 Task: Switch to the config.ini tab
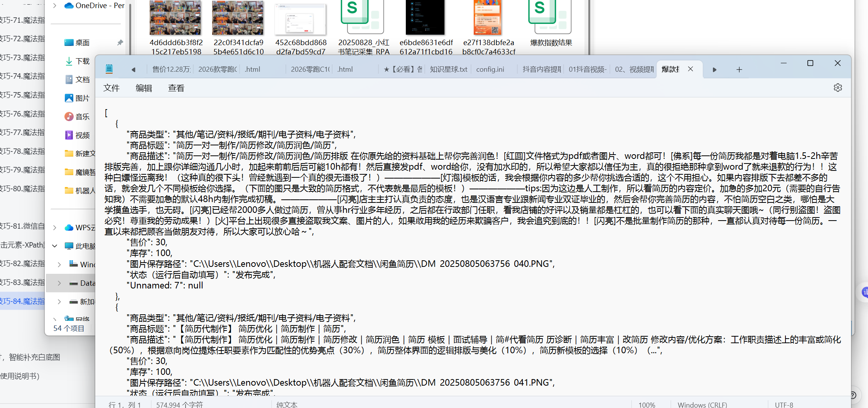coord(490,69)
